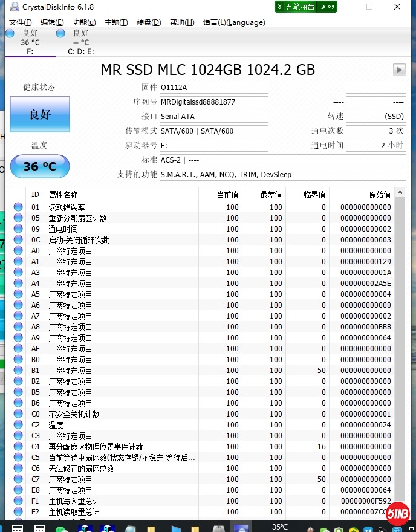Screen dimensions: 416x532
Task: Click status orb for 不安全关机计数 row
Action: (18, 414)
